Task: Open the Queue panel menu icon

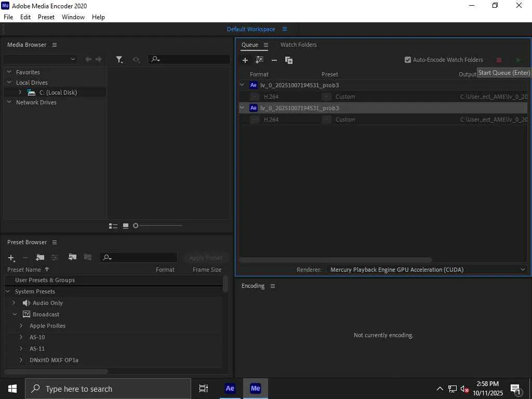Action: [x=266, y=45]
